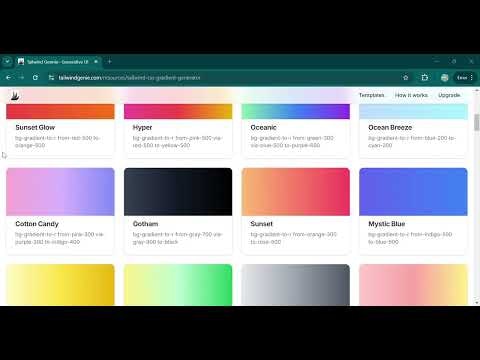Select the yellow gradient card in bottom row

[x=60, y=285]
